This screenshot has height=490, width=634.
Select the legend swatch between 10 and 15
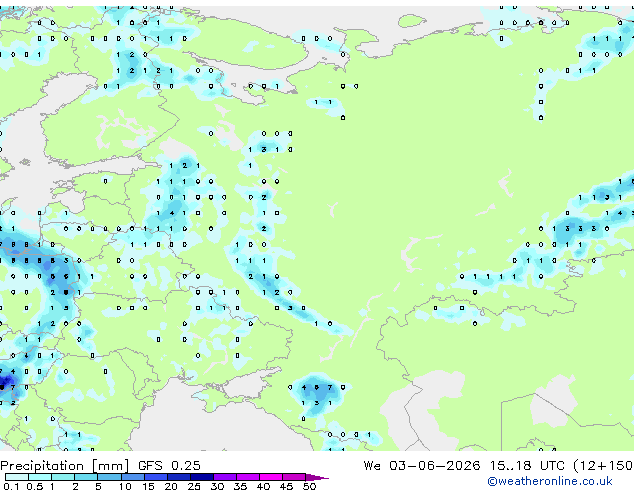[133, 477]
